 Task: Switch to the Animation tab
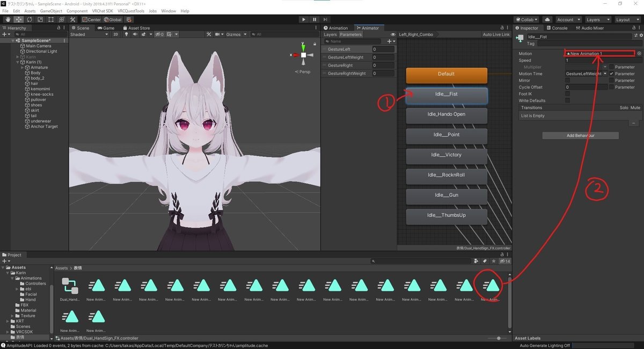(x=335, y=28)
